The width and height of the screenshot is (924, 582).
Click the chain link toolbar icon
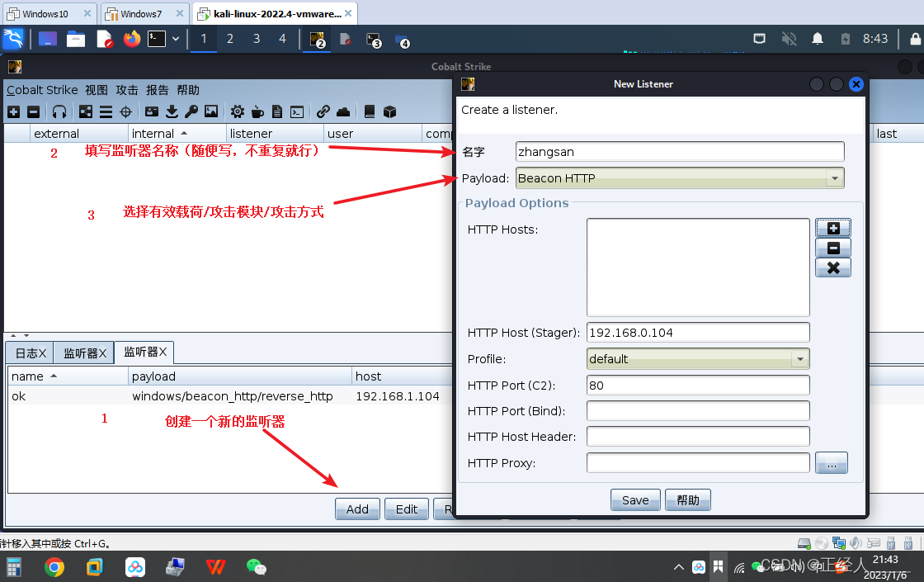pos(323,111)
